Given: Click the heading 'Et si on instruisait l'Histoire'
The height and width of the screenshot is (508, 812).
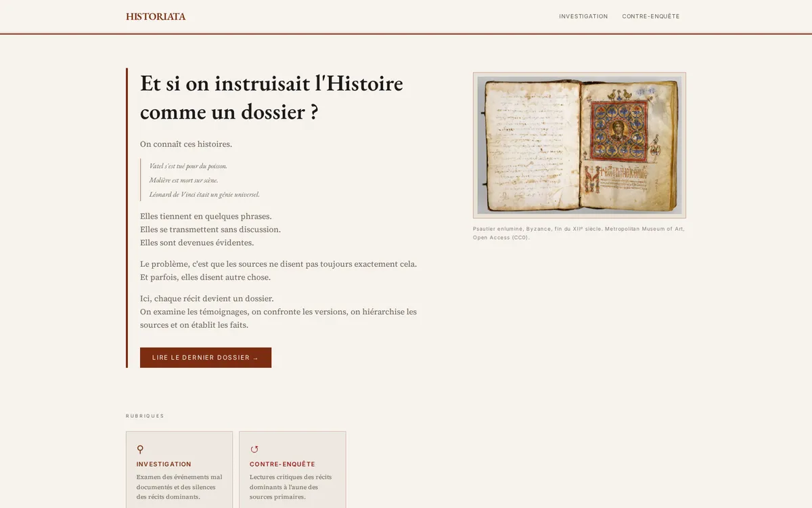Looking at the screenshot, I should [271, 83].
